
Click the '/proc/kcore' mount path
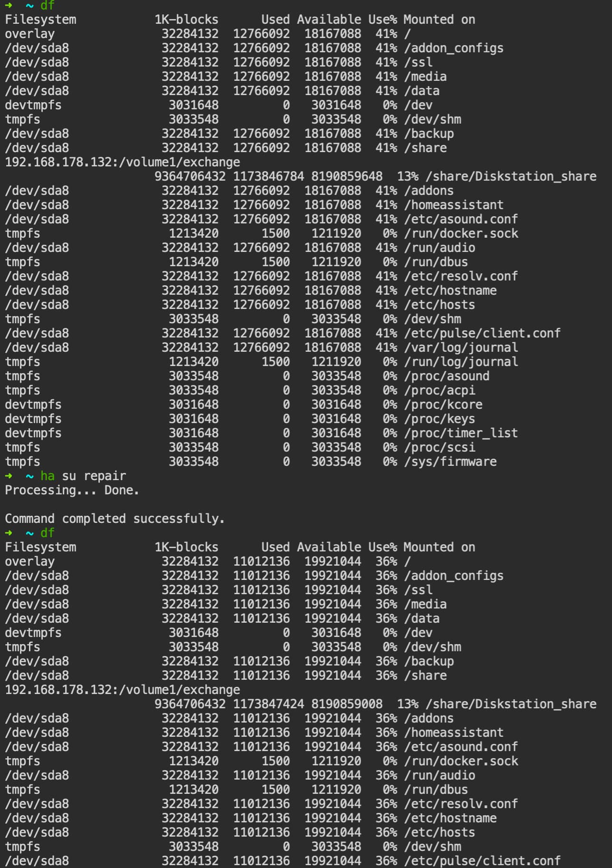(443, 405)
